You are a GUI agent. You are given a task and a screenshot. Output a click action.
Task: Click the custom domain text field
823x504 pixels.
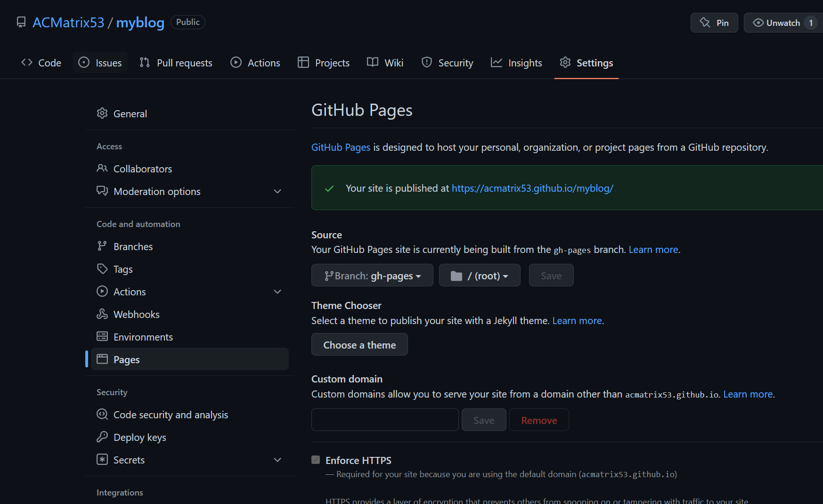(x=385, y=420)
